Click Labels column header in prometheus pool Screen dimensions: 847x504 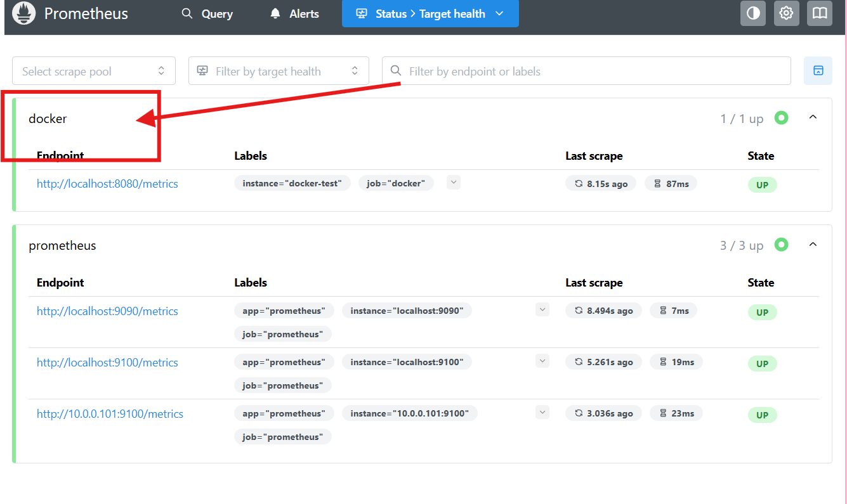[x=251, y=283]
